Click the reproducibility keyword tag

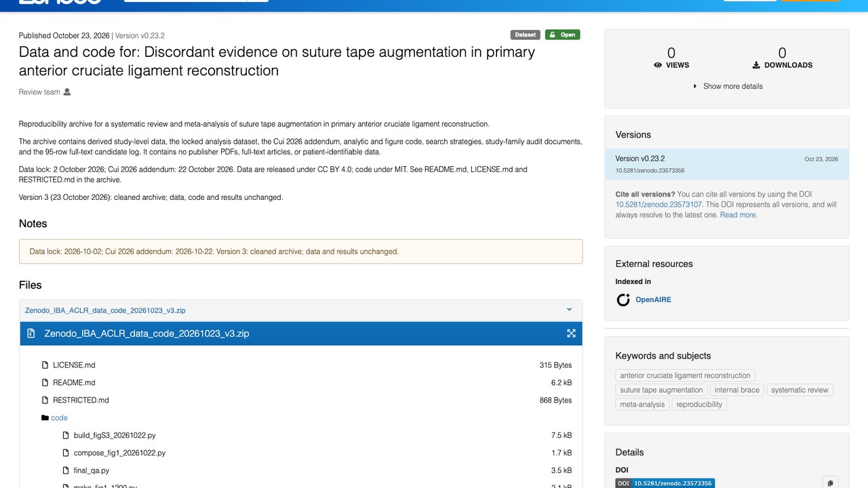coord(698,405)
